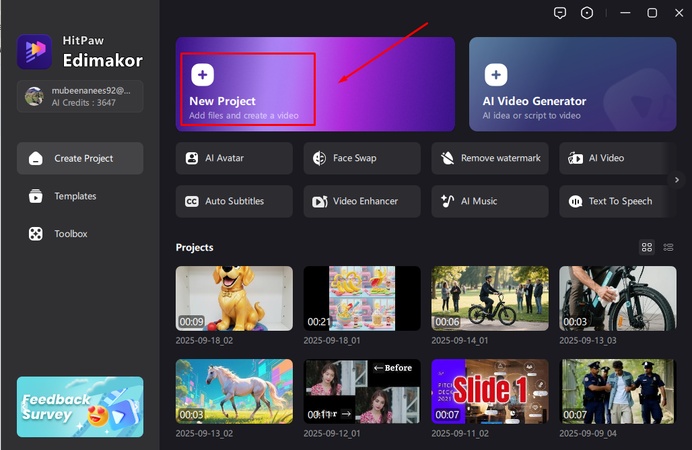Click the user profile avatar
This screenshot has height=450, width=692.
34,96
